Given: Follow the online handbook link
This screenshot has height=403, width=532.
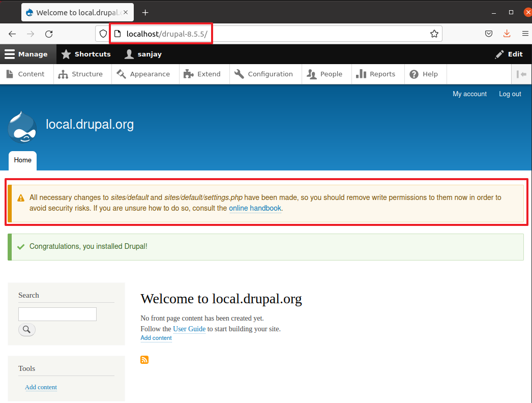Looking at the screenshot, I should (x=255, y=209).
